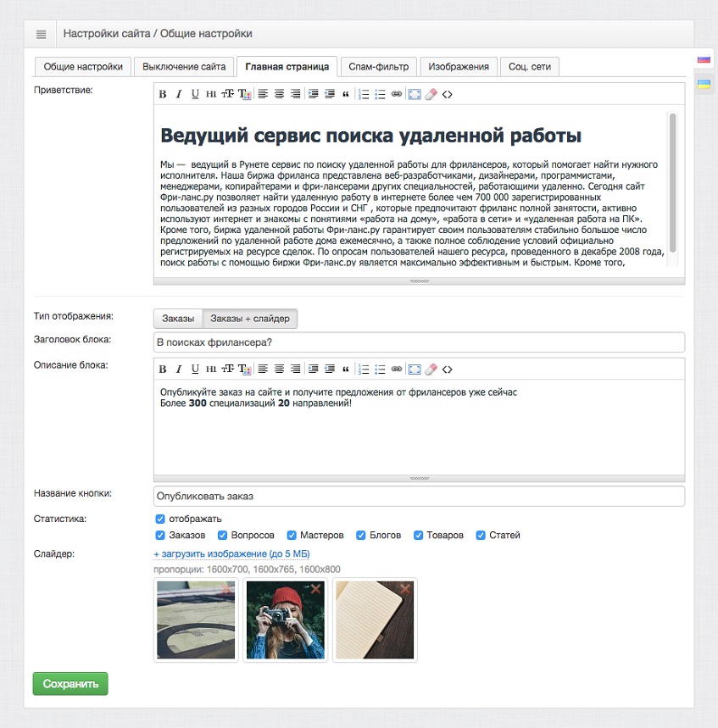This screenshot has height=728, width=718.
Task: Toggle fullscreen mode in the greeting editor
Action: pyautogui.click(x=415, y=94)
